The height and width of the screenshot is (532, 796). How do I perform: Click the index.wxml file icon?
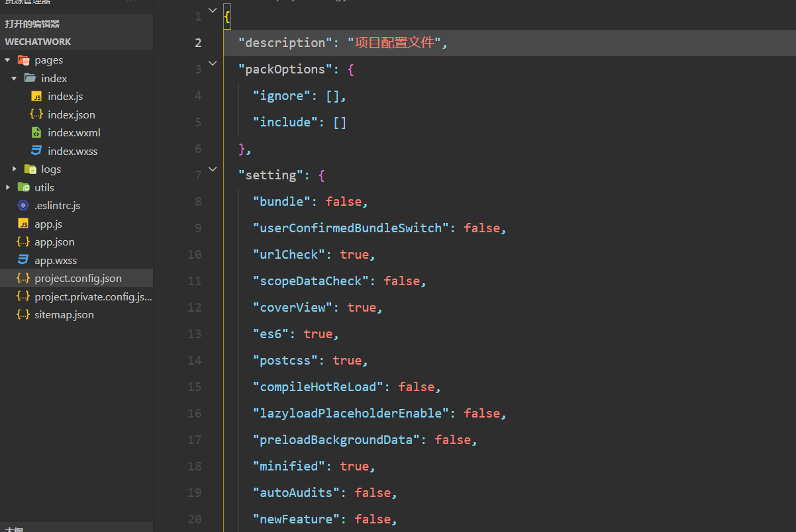click(36, 133)
